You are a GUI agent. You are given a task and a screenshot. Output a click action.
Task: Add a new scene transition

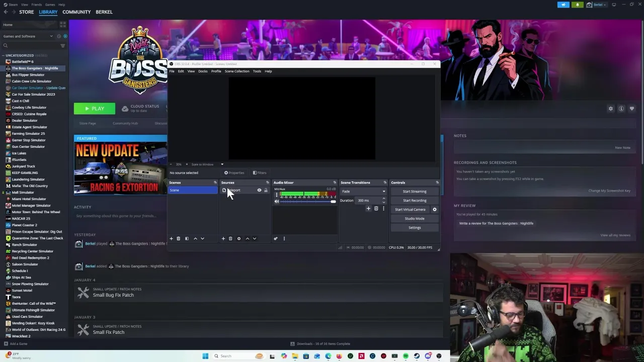(368, 209)
